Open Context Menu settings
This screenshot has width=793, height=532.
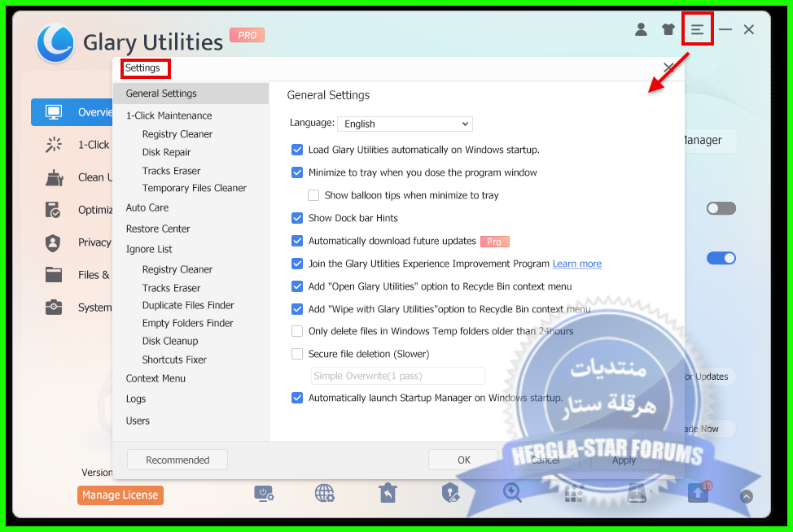click(x=156, y=378)
